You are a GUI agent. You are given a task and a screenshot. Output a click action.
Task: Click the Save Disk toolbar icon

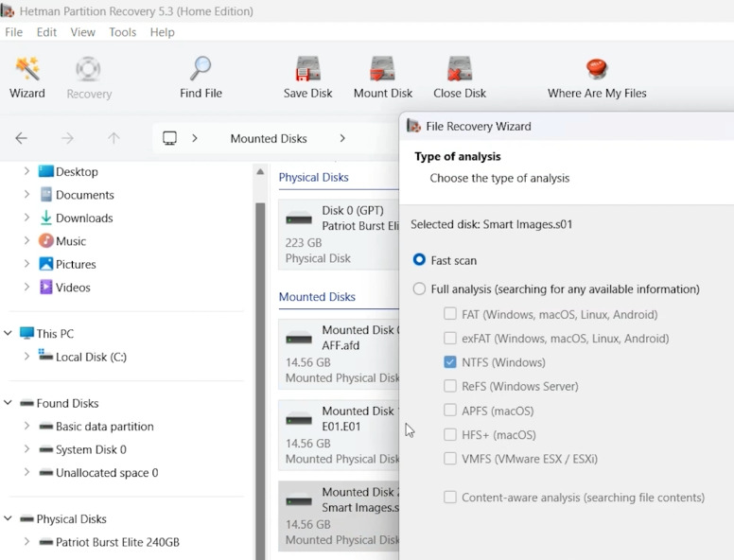point(307,69)
